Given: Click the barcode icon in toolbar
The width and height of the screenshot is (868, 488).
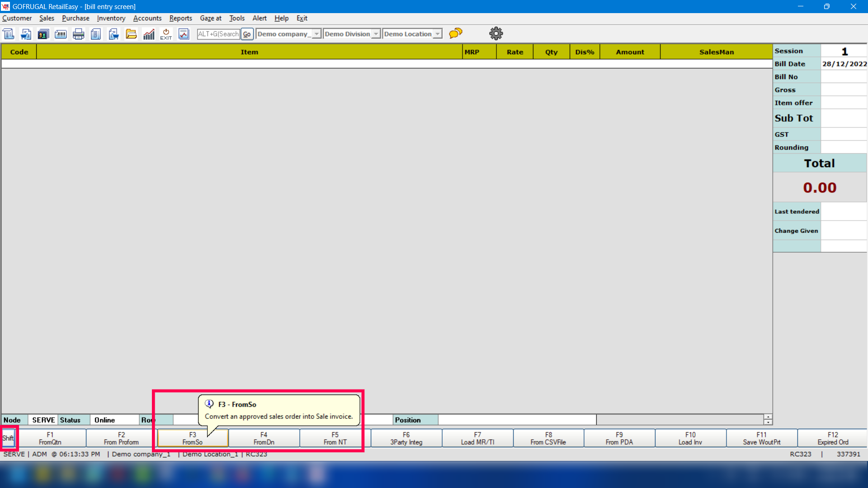Looking at the screenshot, I should point(61,34).
